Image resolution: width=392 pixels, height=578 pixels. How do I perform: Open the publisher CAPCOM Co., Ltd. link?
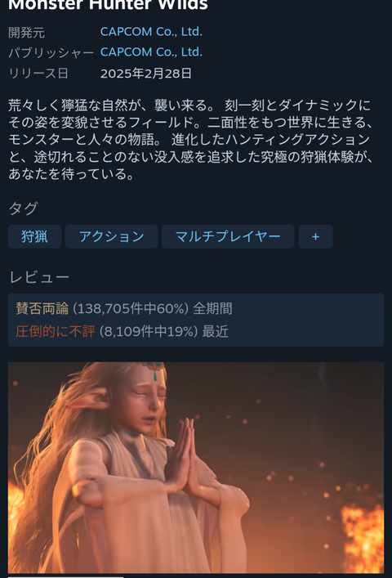click(x=151, y=52)
